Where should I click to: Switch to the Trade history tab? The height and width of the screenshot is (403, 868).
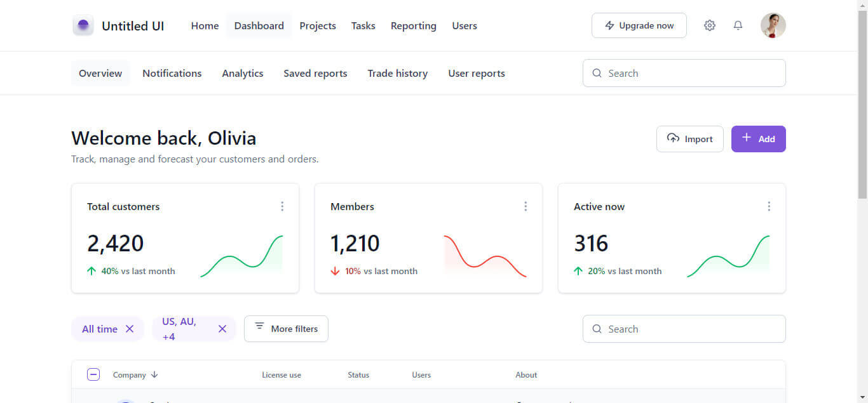[398, 73]
